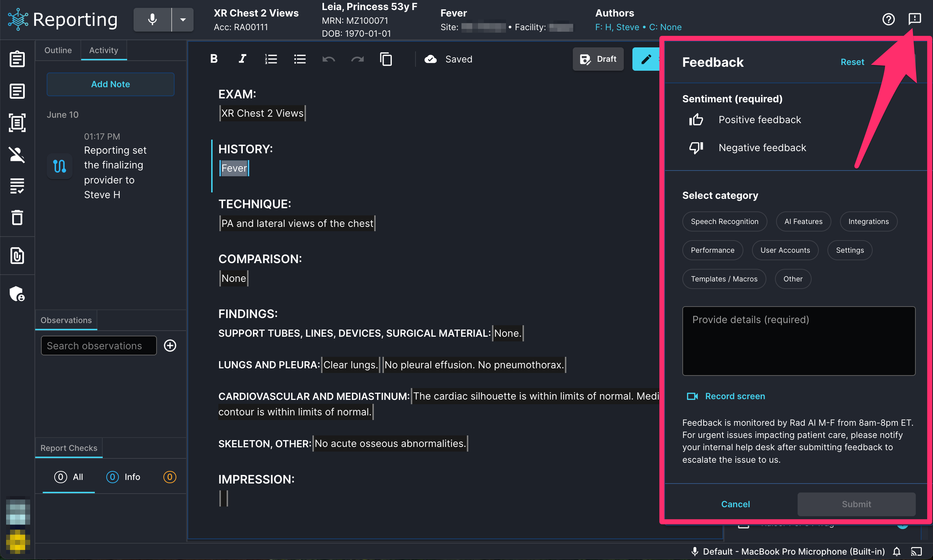This screenshot has width=933, height=560.
Task: Click the Clear lungs. findings field
Action: [351, 365]
